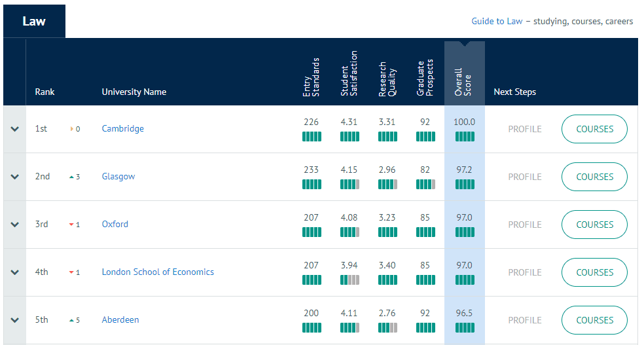
Task: Expand the Glasgow row chevron
Action: click(15, 177)
